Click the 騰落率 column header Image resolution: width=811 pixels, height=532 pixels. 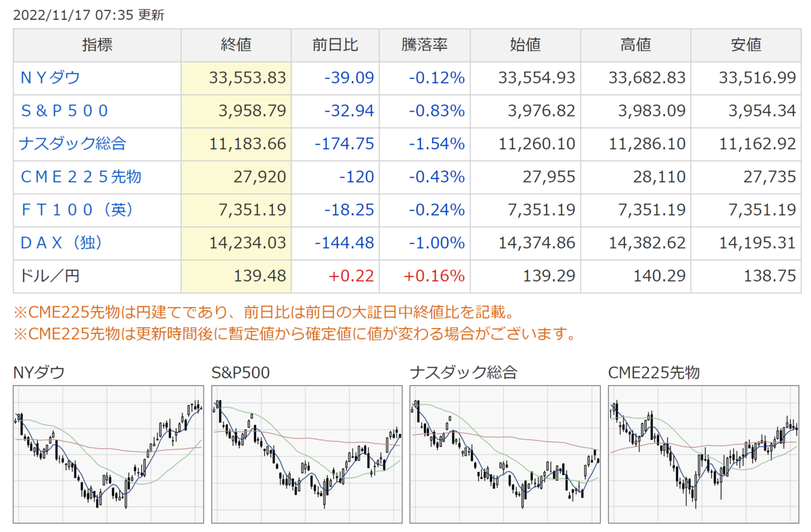[424, 45]
